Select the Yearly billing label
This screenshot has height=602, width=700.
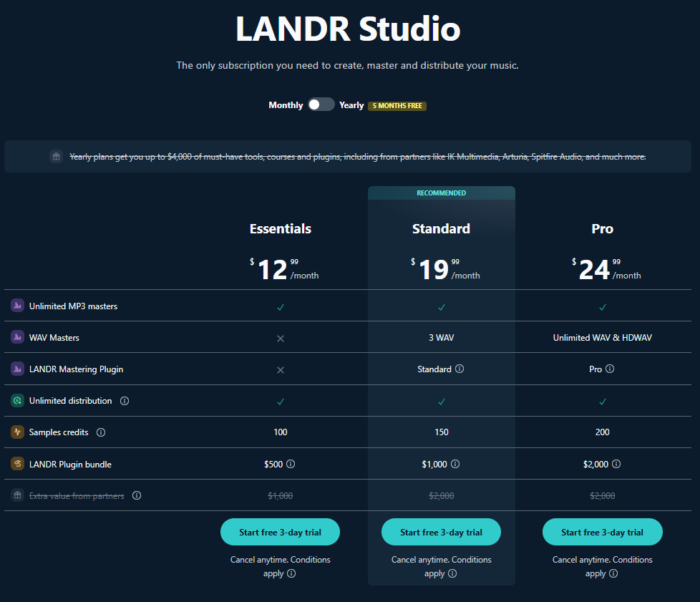tap(351, 105)
